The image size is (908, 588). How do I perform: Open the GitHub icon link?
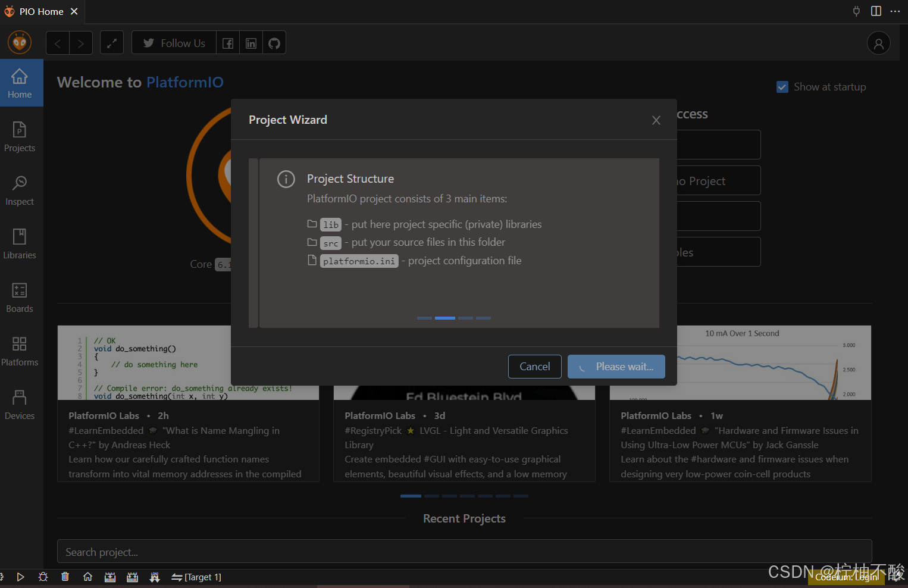[x=274, y=43]
